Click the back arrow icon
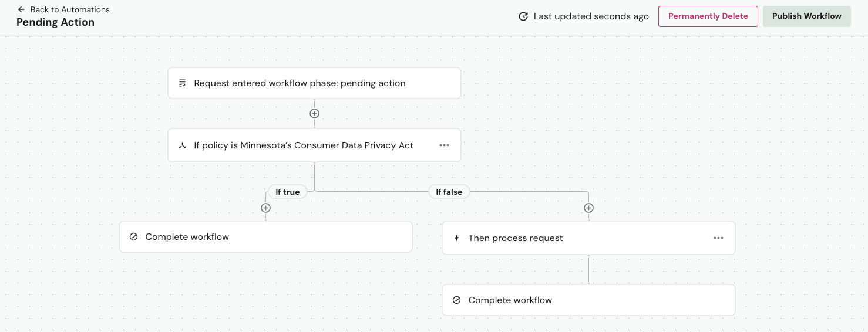Viewport: 868px width, 332px height. [21, 9]
